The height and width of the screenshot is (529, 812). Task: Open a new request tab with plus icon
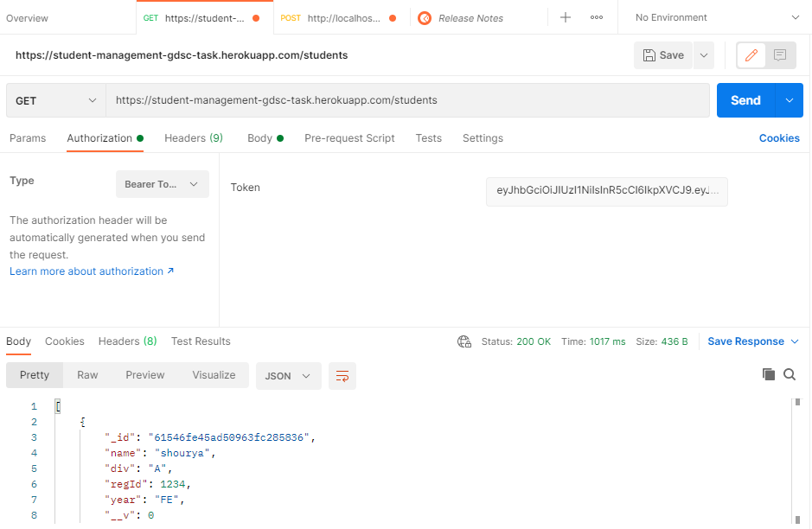(x=566, y=17)
